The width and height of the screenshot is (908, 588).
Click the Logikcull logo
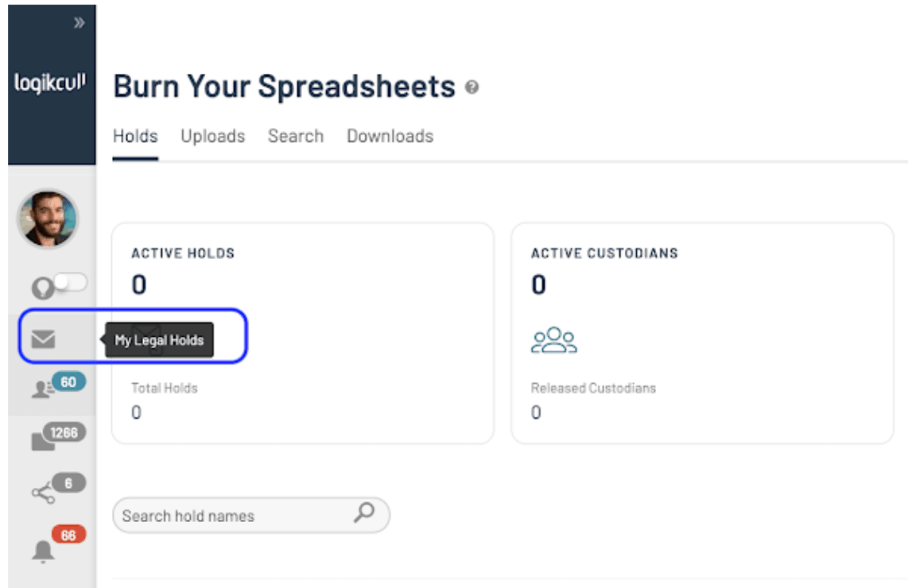(50, 82)
